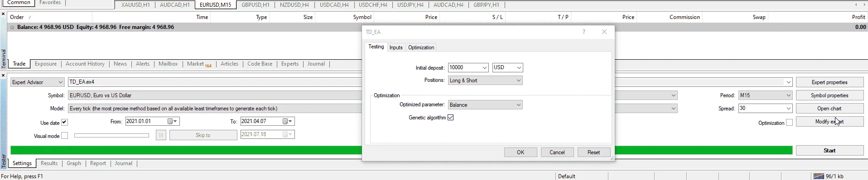
Task: Open the From date calendar picker
Action: tap(173, 121)
